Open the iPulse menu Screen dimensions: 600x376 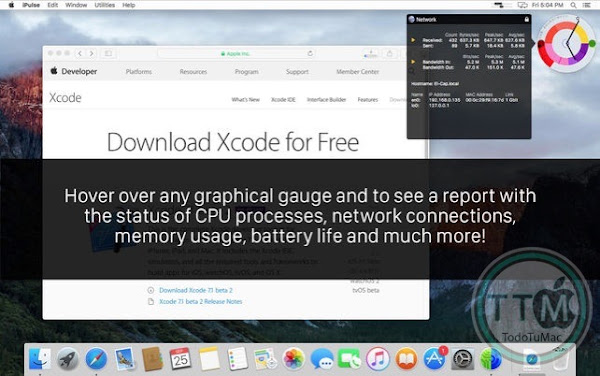coord(31,5)
